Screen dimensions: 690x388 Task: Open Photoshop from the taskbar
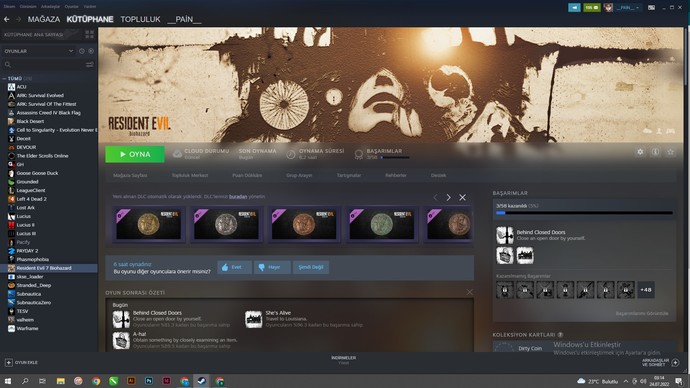[x=149, y=381]
